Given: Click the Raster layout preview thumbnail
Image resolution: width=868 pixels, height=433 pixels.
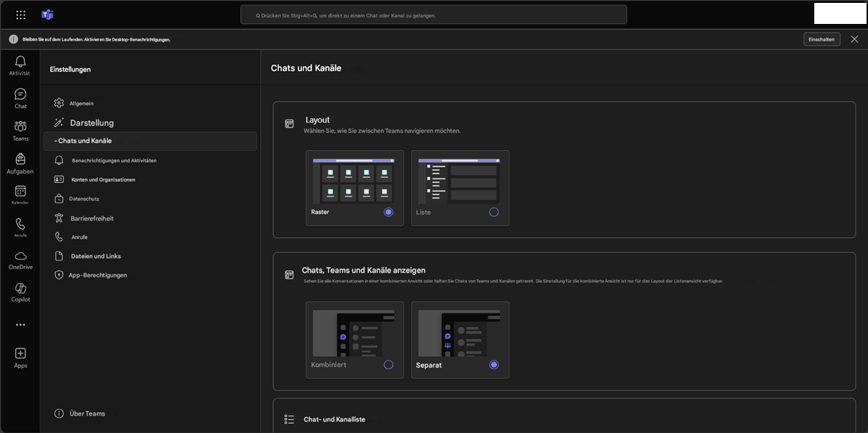Looking at the screenshot, I should 353,181.
